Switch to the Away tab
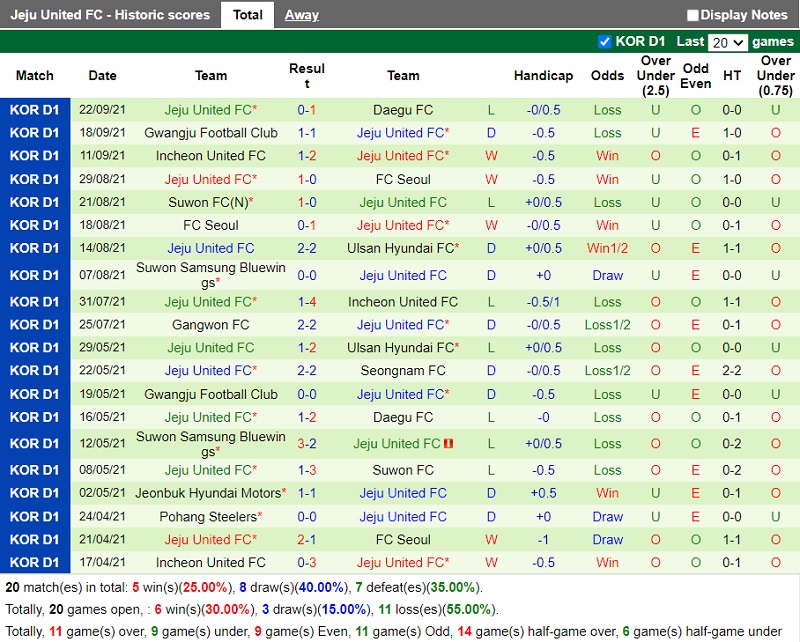The width and height of the screenshot is (800, 642). point(301,14)
